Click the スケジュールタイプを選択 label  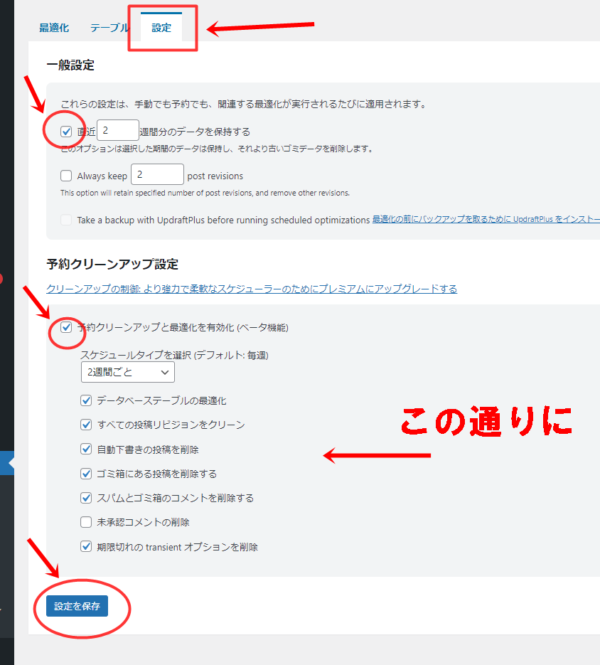[174, 355]
